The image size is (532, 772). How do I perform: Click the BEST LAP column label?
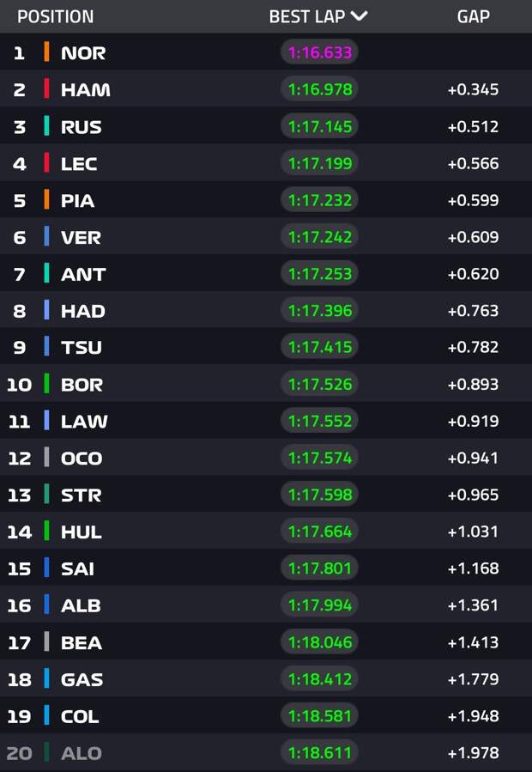pyautogui.click(x=307, y=16)
